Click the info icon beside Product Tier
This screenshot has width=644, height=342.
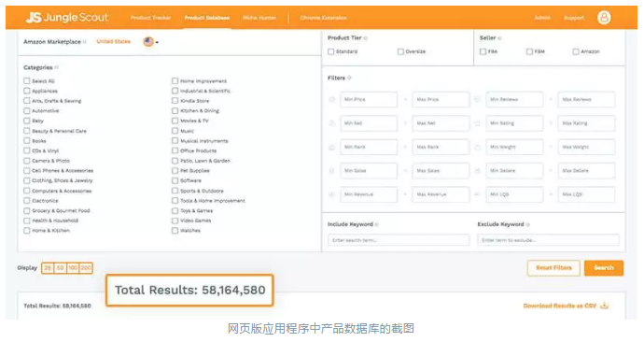pos(366,37)
